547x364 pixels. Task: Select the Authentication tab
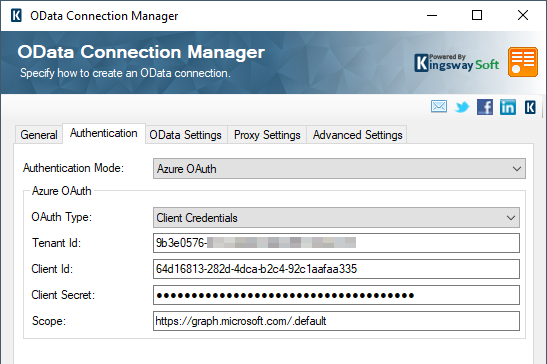click(104, 133)
